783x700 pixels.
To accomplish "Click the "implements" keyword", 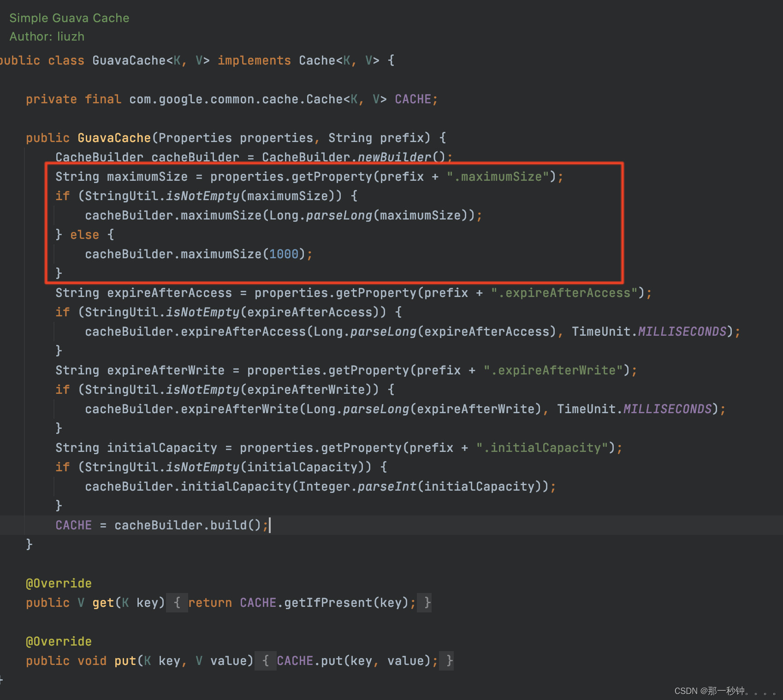I will tap(254, 60).
